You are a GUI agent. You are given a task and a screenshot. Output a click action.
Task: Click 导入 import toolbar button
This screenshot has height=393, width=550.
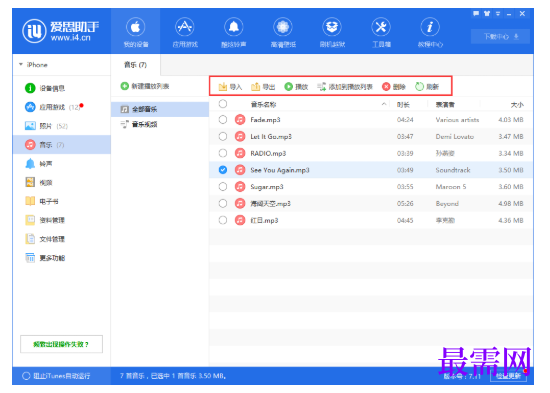230,86
